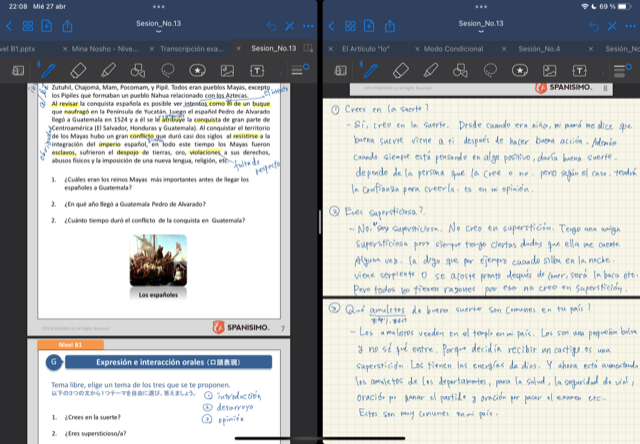Screen dimensions: 640x444
Task: Select the pen tool in left pane
Action: tap(48, 70)
